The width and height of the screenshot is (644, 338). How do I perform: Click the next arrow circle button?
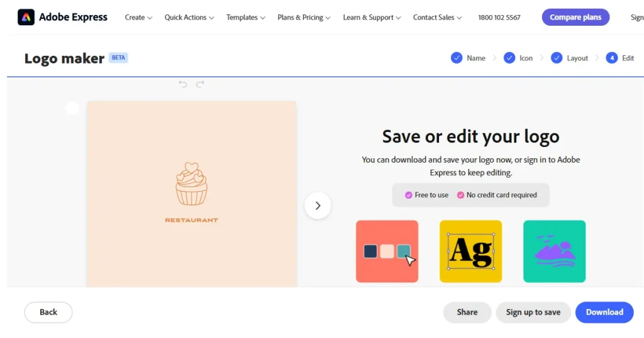coord(318,205)
